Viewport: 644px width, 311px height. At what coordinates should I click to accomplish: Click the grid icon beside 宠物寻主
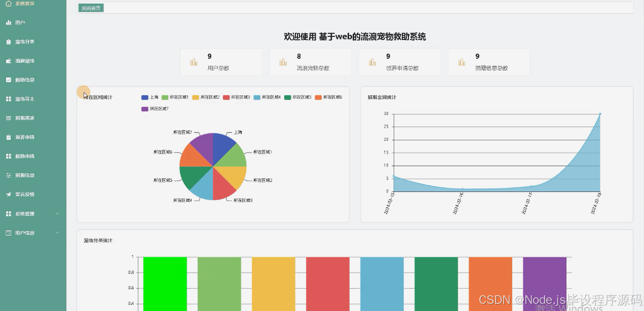[8, 99]
